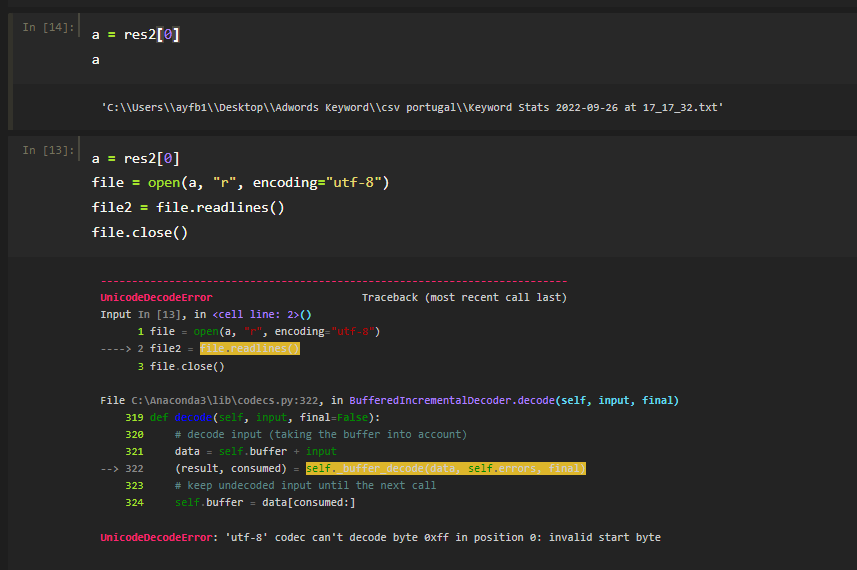
Task: Click the In [14] cell prompt
Action: pyautogui.click(x=48, y=27)
